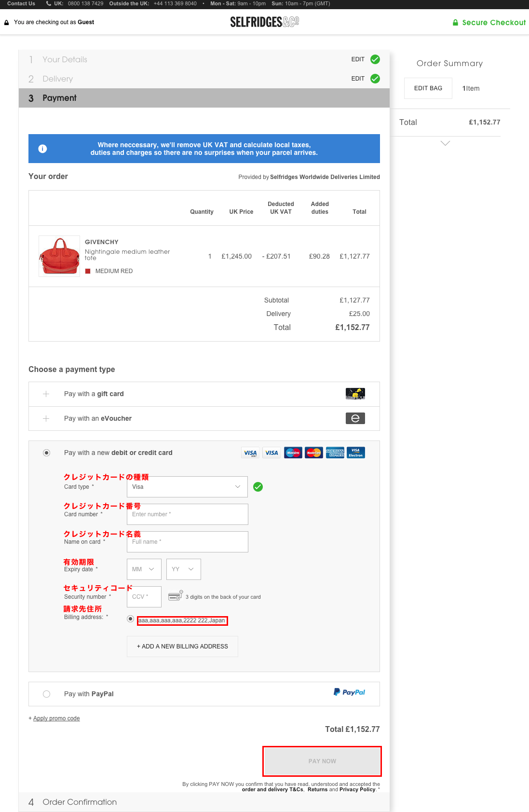Screen dimensions: 529x812
Task: Click the green checkmark for Delivery step
Action: pyautogui.click(x=375, y=79)
